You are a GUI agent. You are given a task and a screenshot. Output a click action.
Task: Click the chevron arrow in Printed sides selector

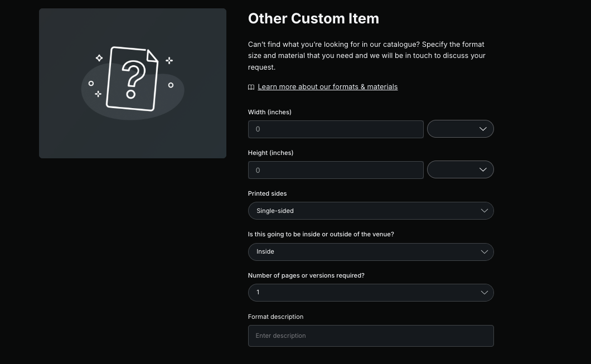coord(484,211)
